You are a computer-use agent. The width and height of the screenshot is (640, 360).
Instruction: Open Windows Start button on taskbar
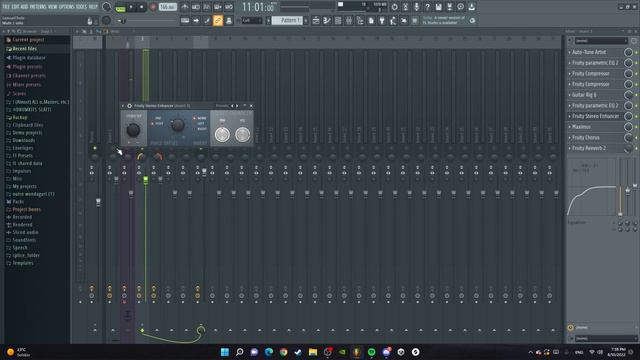(x=225, y=352)
